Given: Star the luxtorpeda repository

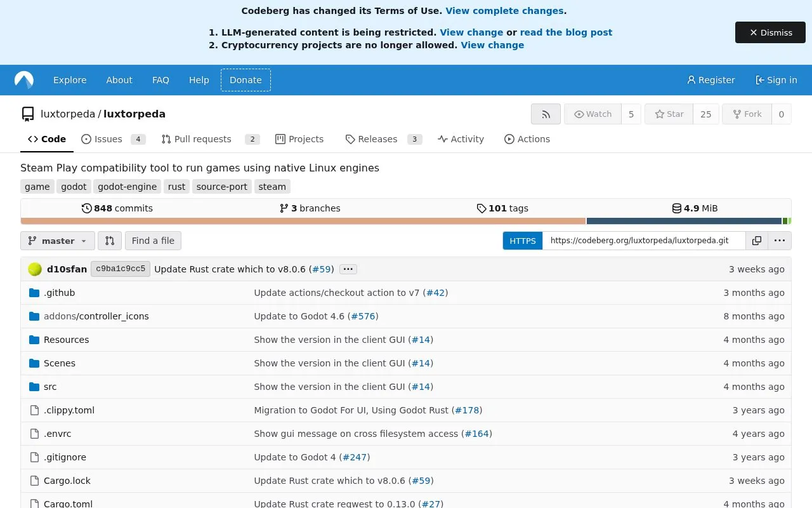Looking at the screenshot, I should [x=669, y=114].
